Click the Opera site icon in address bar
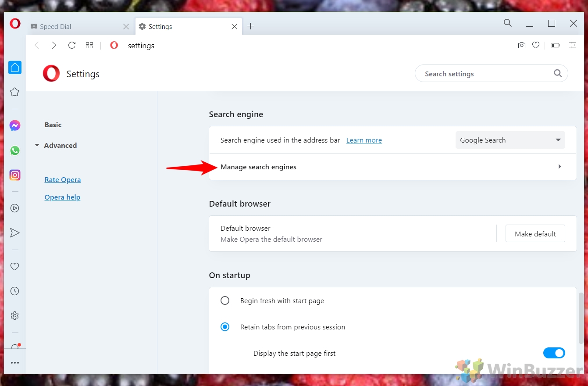588x386 pixels. [114, 45]
